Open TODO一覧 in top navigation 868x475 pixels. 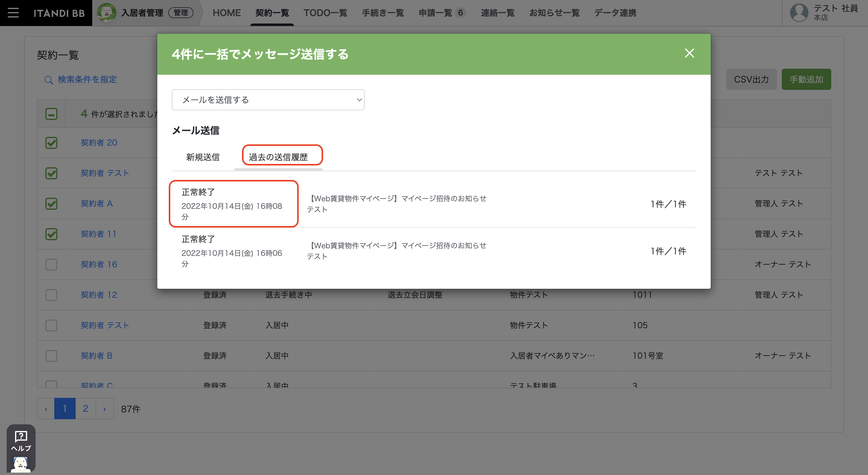click(325, 13)
